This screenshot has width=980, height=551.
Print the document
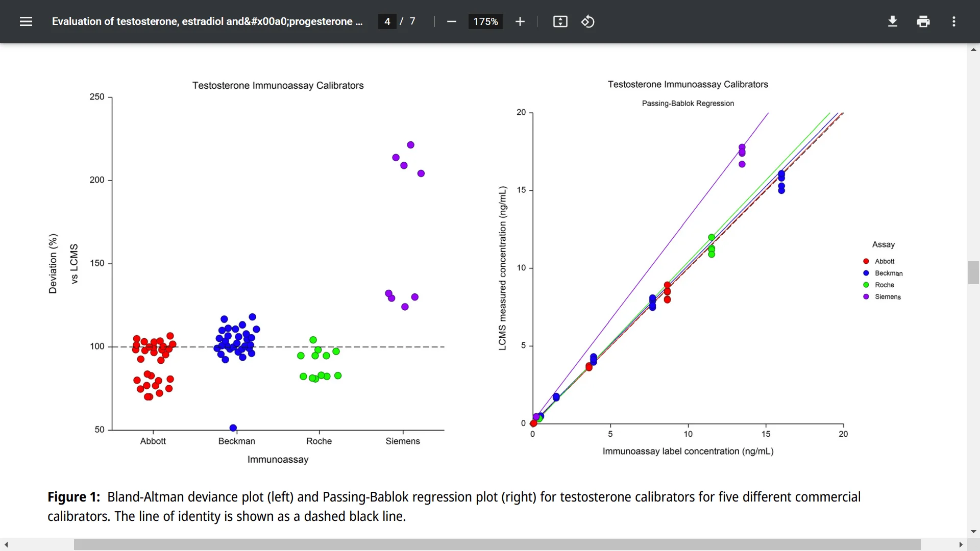[x=923, y=21]
